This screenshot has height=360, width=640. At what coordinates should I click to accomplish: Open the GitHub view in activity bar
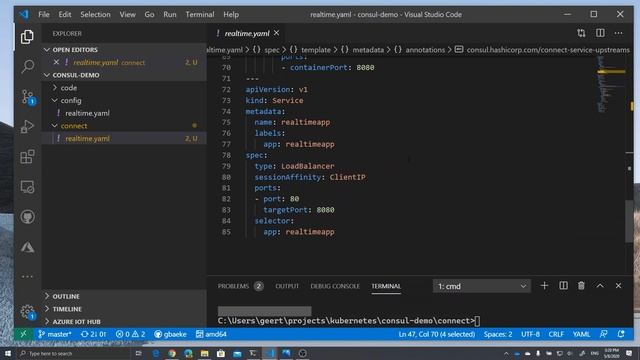27,217
